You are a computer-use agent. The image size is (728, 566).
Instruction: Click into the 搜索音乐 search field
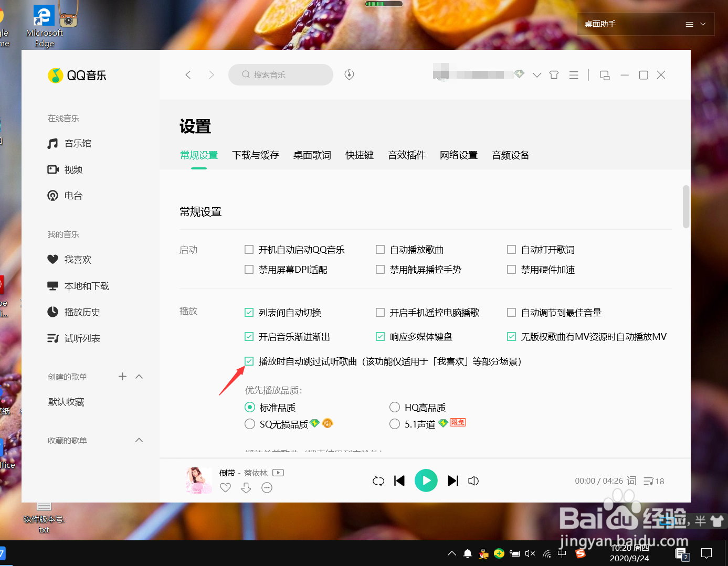pos(281,74)
